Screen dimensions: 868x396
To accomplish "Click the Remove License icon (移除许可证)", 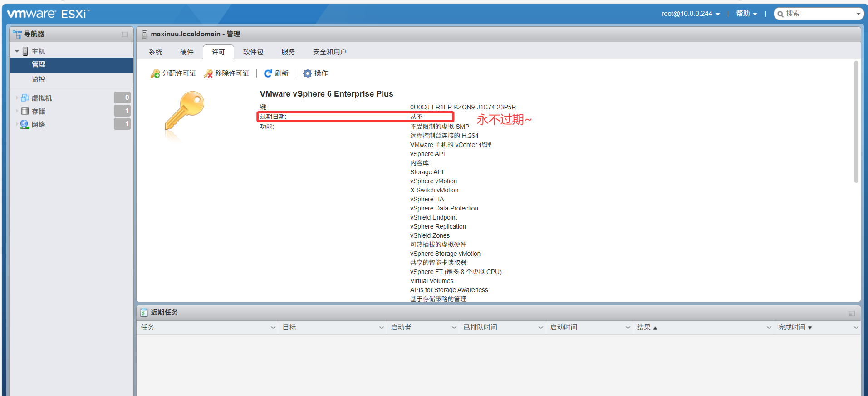I will [208, 73].
